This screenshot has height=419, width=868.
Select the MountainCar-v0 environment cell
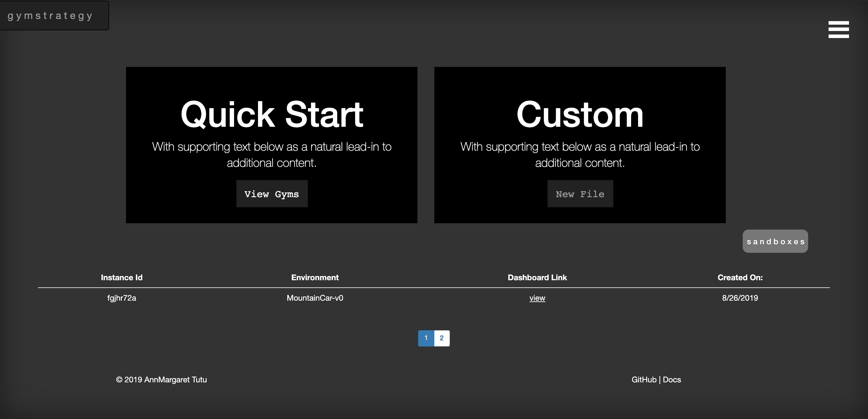coord(315,298)
